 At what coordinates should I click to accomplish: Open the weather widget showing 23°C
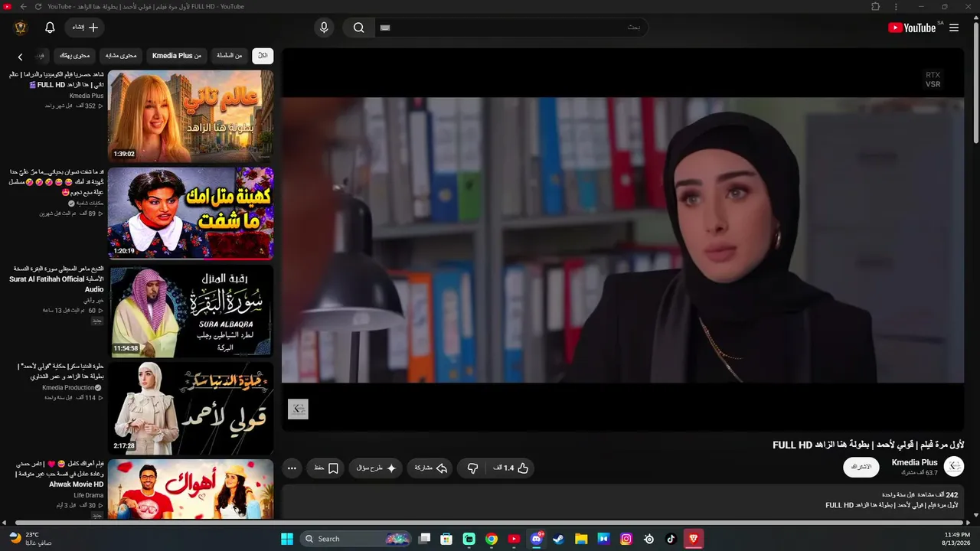point(30,539)
